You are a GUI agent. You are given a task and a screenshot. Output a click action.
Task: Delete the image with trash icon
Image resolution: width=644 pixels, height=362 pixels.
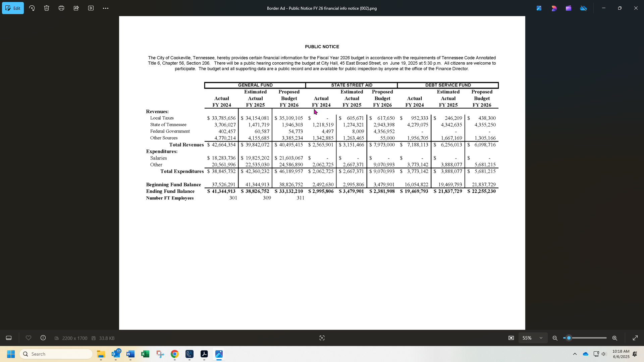click(47, 8)
